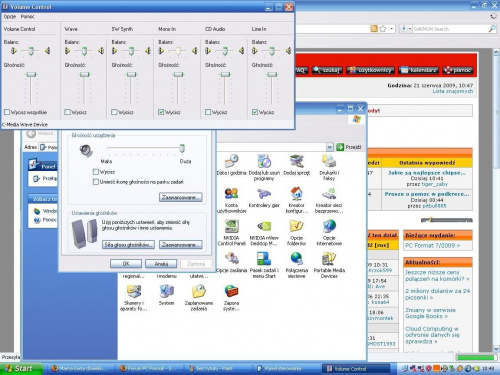Open Pomoc menu in Volume Control
Screen dimensions: 500x375
pos(27,16)
